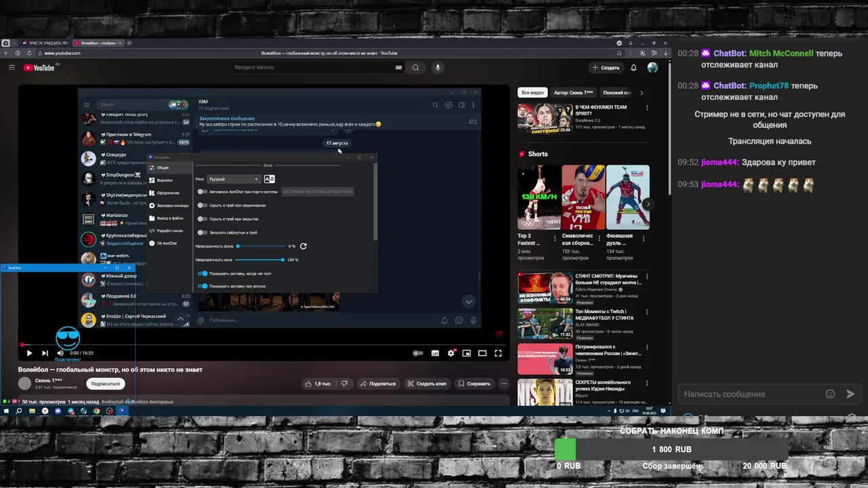Screen dimensions: 868x488
Task: Adjust the Непрозрачность окна slider
Action: pyautogui.click(x=260, y=260)
